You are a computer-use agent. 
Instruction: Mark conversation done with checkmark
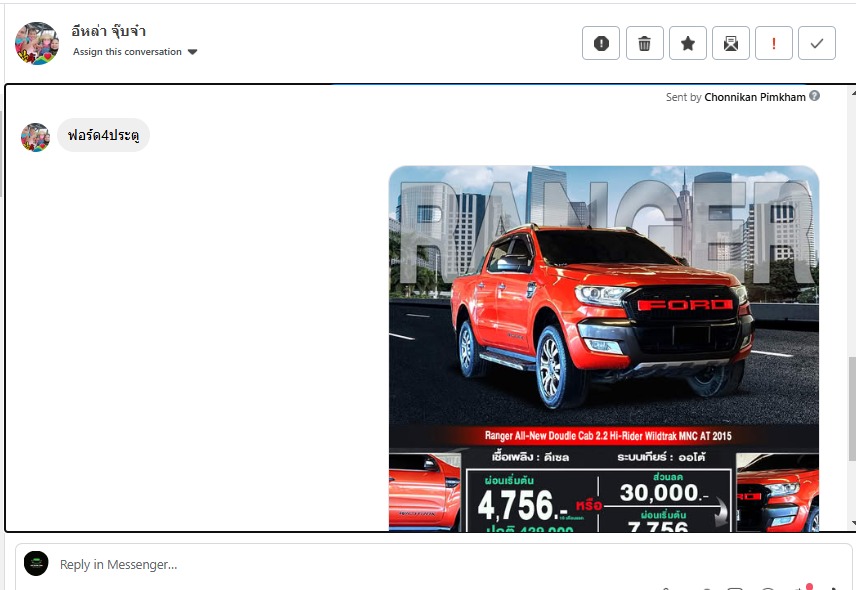click(817, 43)
